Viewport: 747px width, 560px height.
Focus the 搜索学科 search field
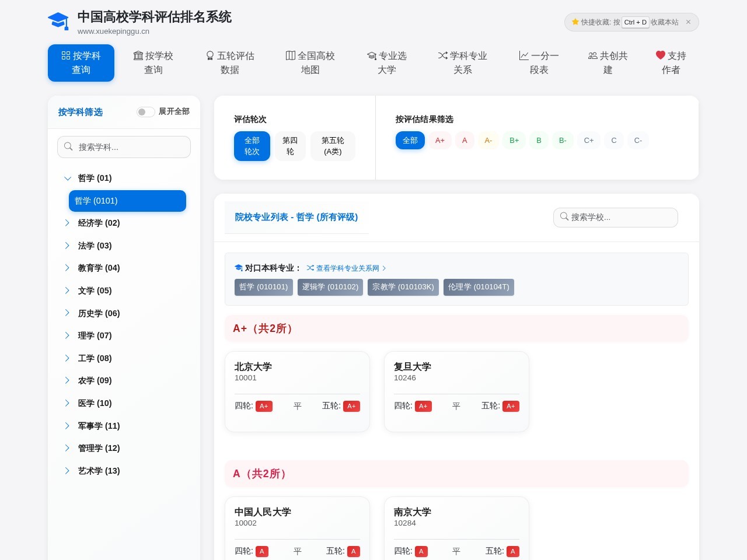[124, 147]
